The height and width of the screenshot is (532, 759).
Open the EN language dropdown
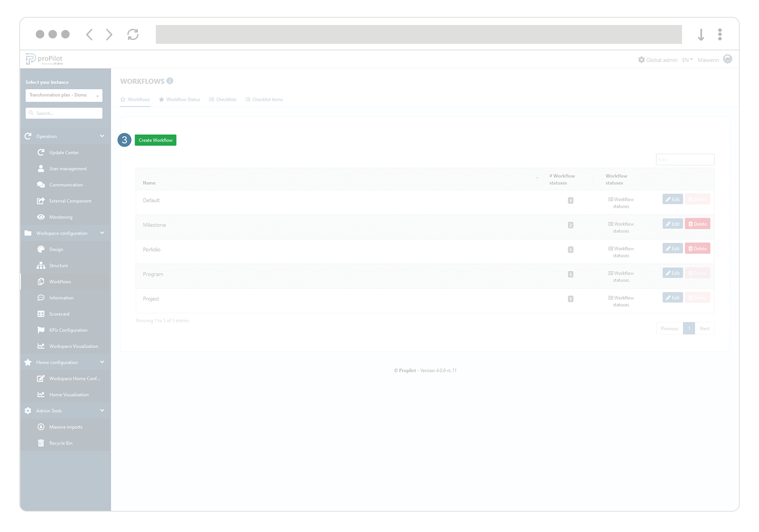point(687,60)
